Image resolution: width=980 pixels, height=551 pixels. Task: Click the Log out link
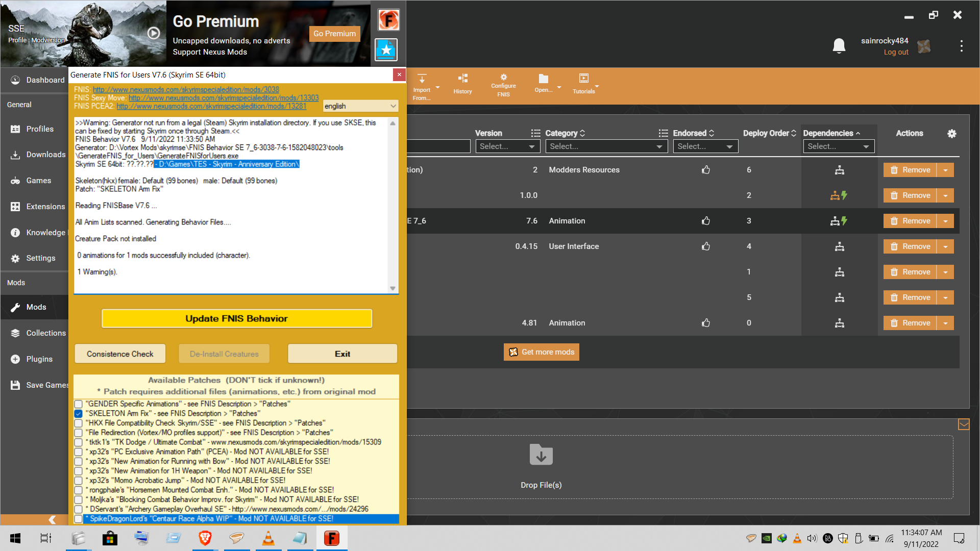(896, 52)
